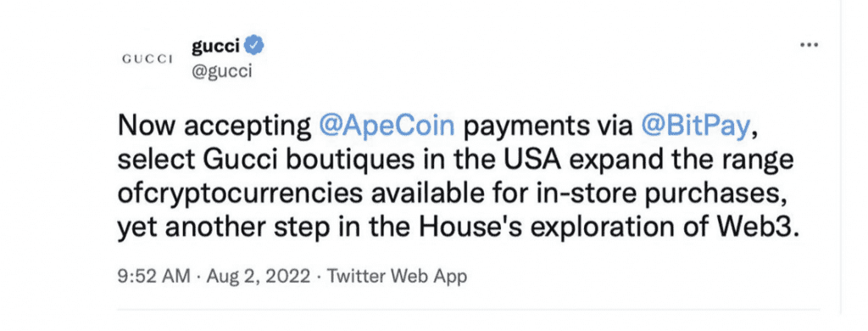Open the Gucci profile avatar logo
Image resolution: width=868 pixels, height=331 pixels.
pyautogui.click(x=147, y=59)
